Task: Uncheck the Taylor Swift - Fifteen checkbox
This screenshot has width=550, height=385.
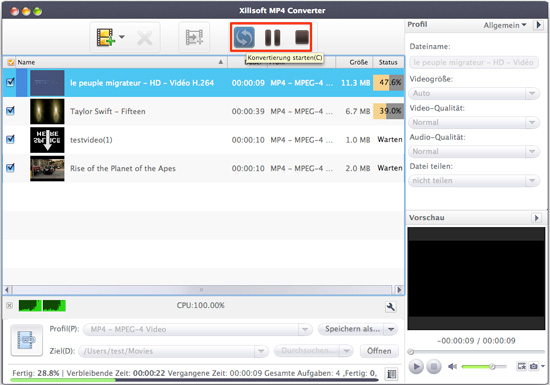Action: tap(11, 111)
